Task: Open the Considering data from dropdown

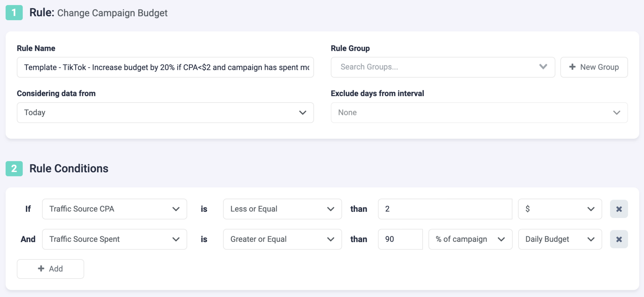Action: (165, 112)
